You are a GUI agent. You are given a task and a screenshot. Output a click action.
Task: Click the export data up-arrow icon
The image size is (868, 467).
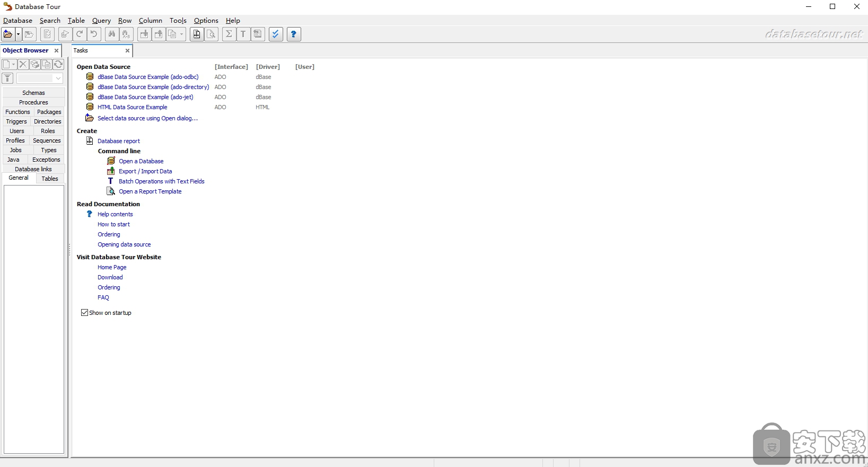click(x=159, y=34)
